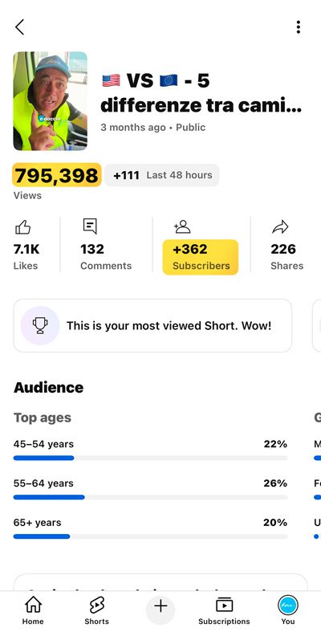Open the You profile tab
321x644 pixels.
tap(288, 611)
